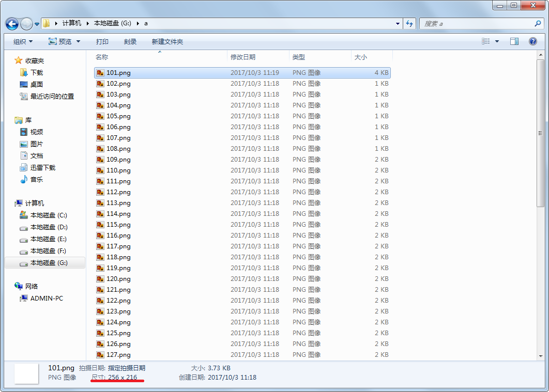
Task: Click the change view icon
Action: click(485, 41)
